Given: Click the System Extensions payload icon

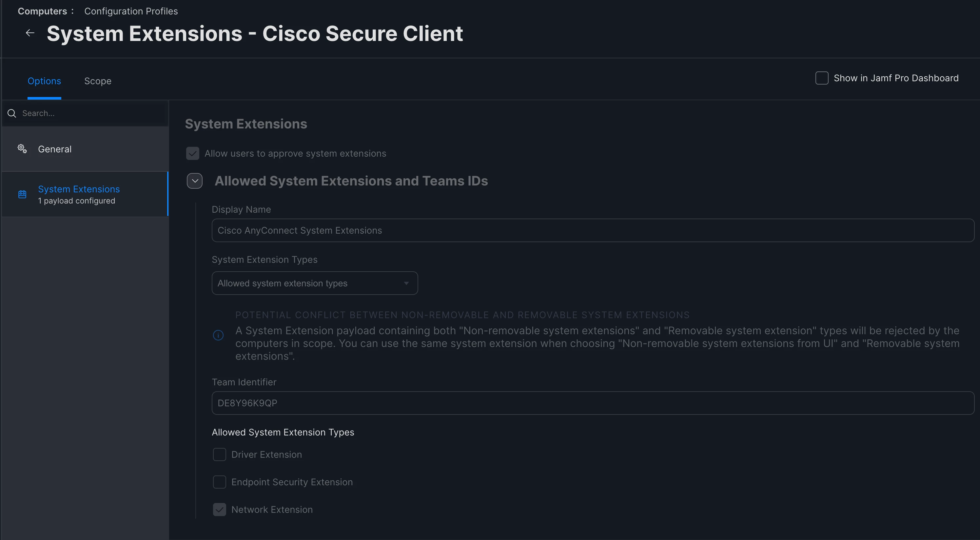Looking at the screenshot, I should pyautogui.click(x=22, y=194).
